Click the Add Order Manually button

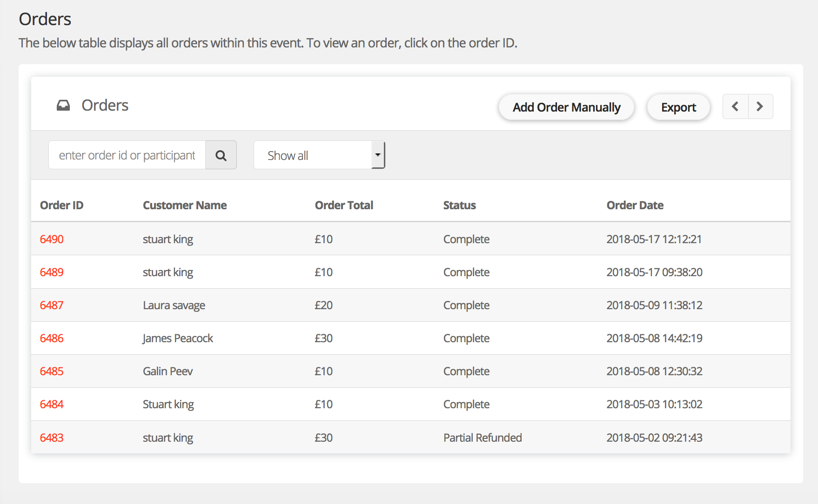click(566, 107)
